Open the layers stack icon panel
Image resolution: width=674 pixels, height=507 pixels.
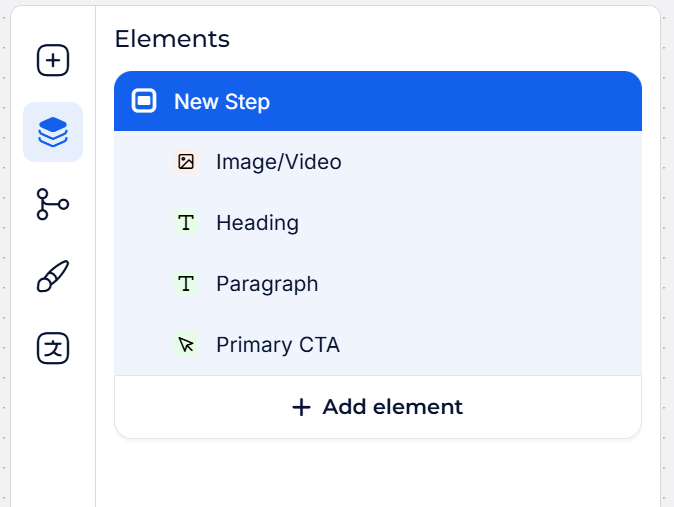tap(53, 132)
